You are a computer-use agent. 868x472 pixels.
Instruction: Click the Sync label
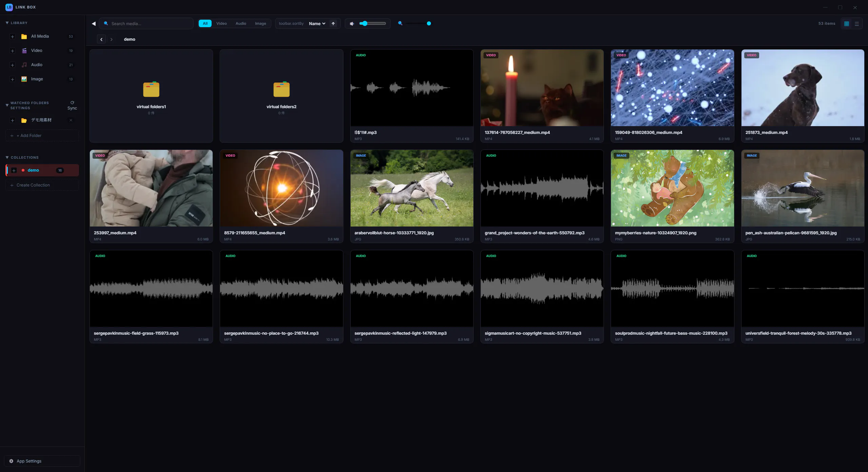72,108
